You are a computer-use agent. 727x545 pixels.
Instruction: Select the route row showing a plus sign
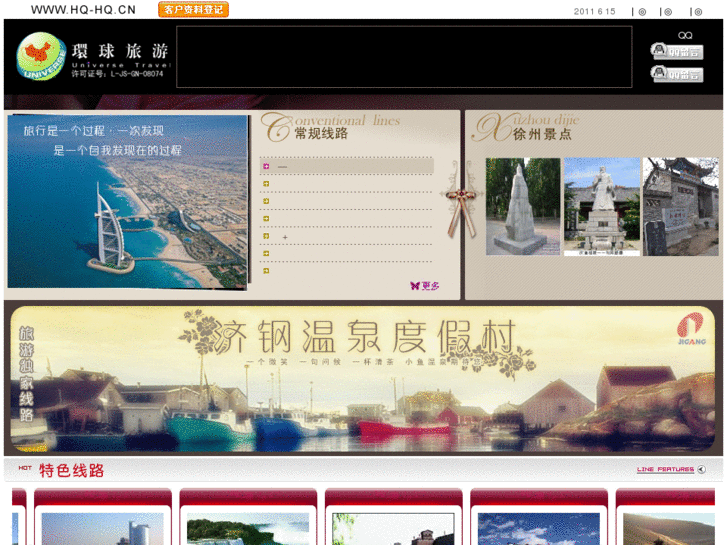(x=346, y=236)
